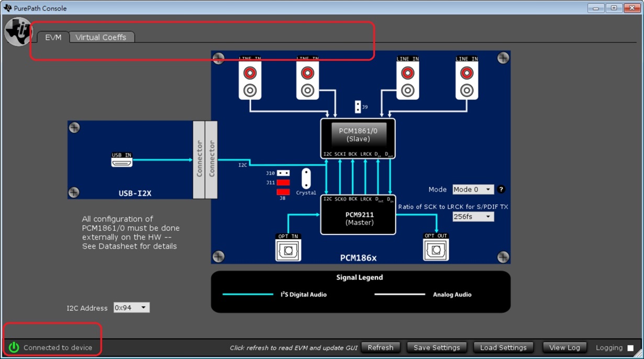Click the OPT IN optical jack icon
This screenshot has width=644, height=359.
288,250
